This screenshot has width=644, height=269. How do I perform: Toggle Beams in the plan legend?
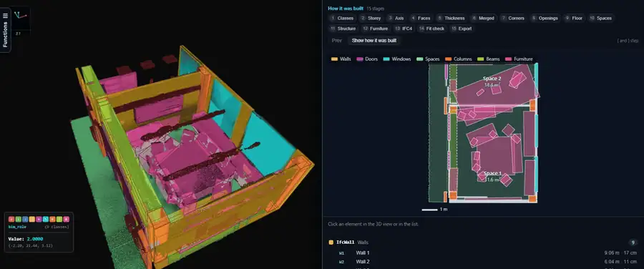coord(489,59)
